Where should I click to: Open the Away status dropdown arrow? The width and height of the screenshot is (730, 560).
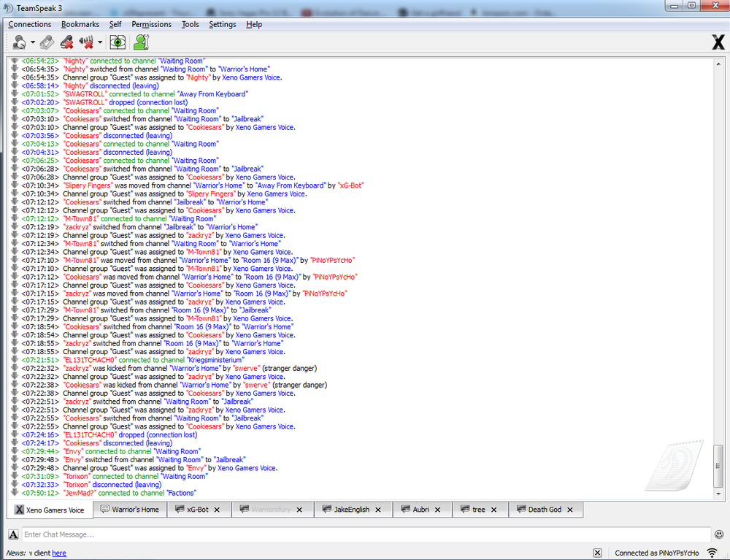tap(33, 42)
